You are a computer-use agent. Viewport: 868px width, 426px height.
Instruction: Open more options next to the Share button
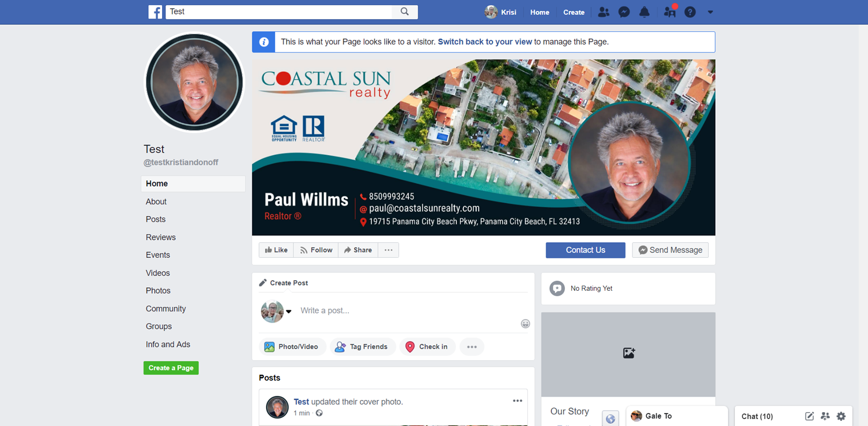(388, 250)
